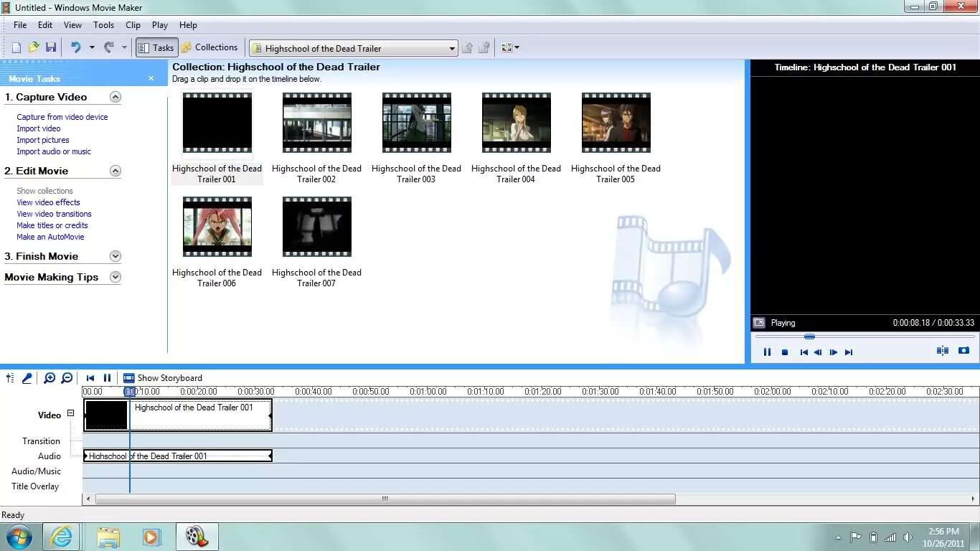Click the Take Picture camera icon

point(963,351)
